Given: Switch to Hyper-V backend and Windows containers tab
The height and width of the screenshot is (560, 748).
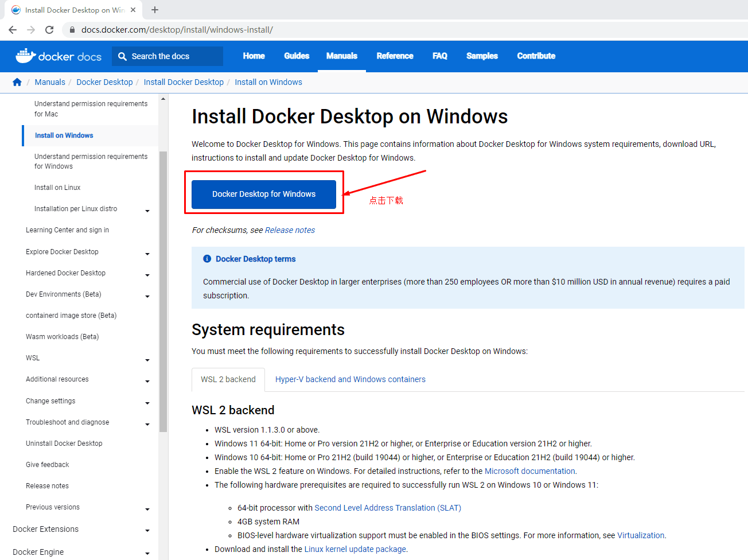Looking at the screenshot, I should click(x=350, y=379).
